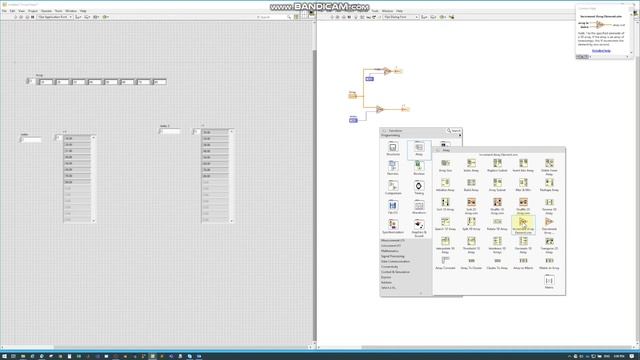The image size is (640, 360).
Task: Select Build Array function
Action: 471,185
